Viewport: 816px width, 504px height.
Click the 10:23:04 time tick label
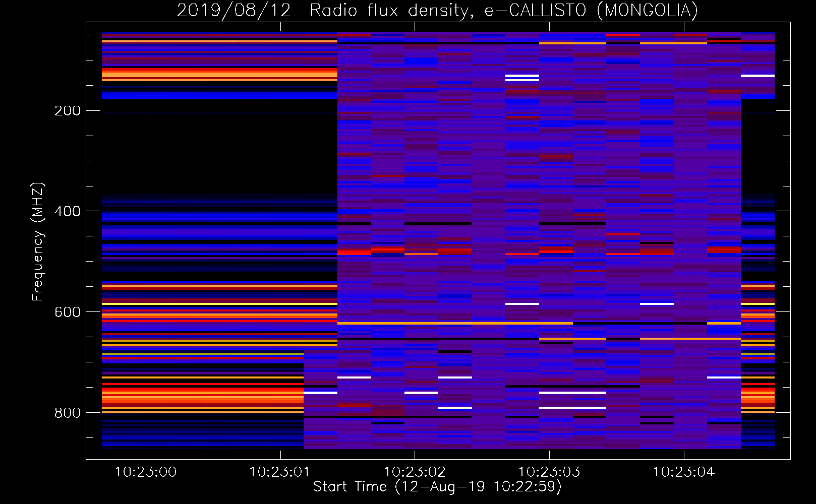[684, 472]
